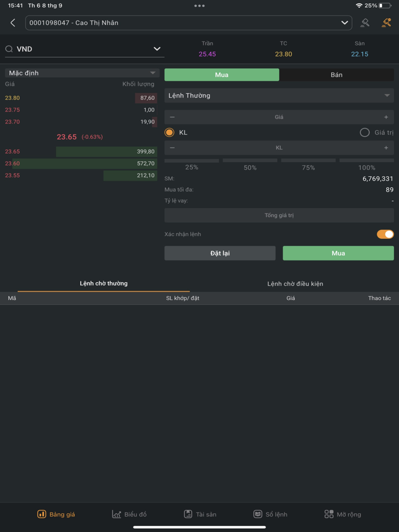Image resolution: width=399 pixels, height=532 pixels.
Task: Click the orange gavel icon
Action: [386, 23]
